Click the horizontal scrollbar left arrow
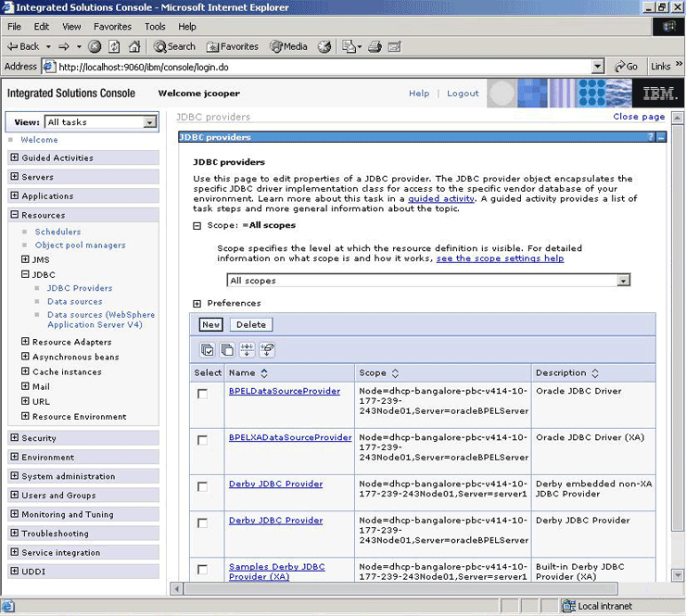The image size is (686, 616). (x=176, y=589)
